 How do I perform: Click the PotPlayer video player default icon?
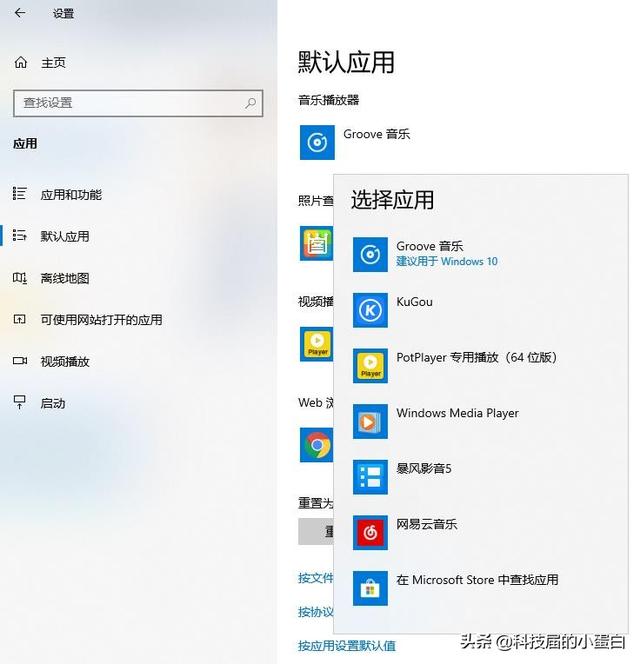point(316,344)
